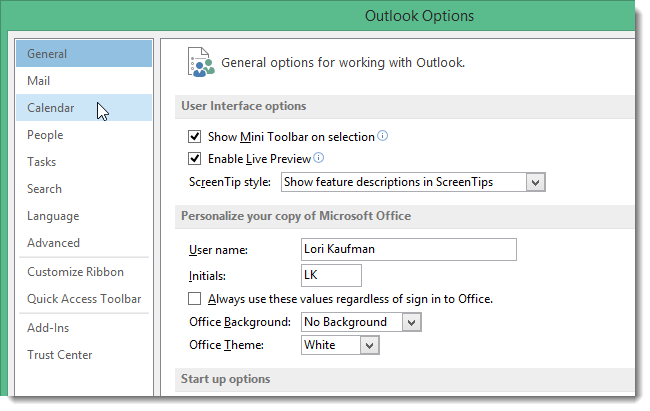Image resolution: width=650 pixels, height=411 pixels.
Task: Click the General options people icon
Action: click(x=201, y=62)
